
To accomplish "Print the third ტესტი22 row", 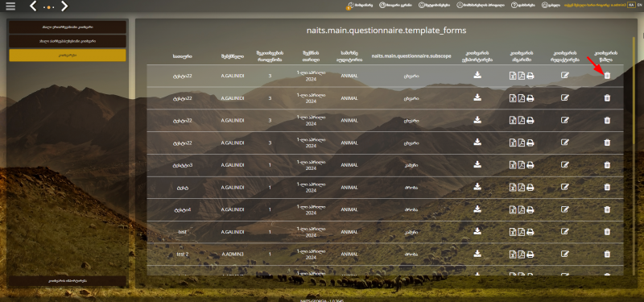I will 530,120.
